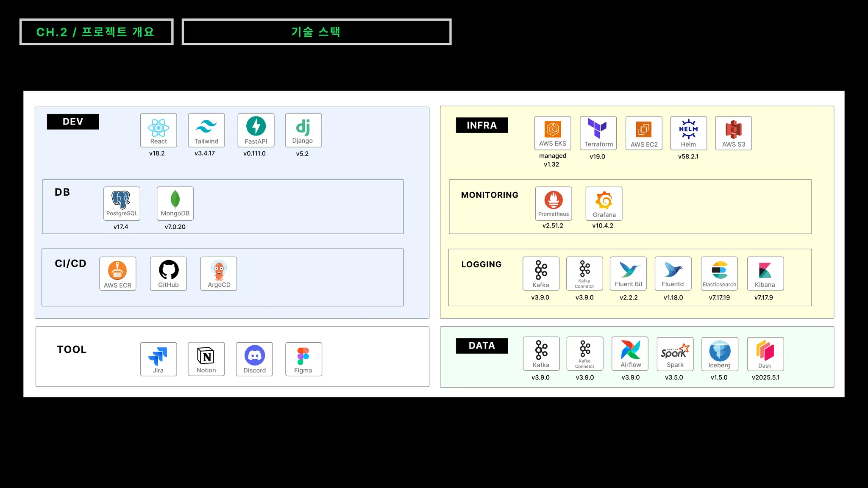Viewport: 868px width, 488px height.
Task: Click the Iceberg icon
Action: (x=720, y=354)
